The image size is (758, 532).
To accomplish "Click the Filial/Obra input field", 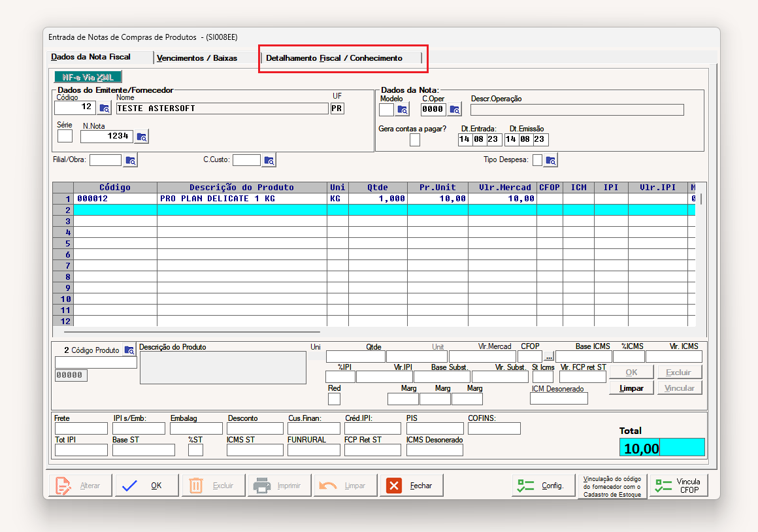I will click(105, 160).
